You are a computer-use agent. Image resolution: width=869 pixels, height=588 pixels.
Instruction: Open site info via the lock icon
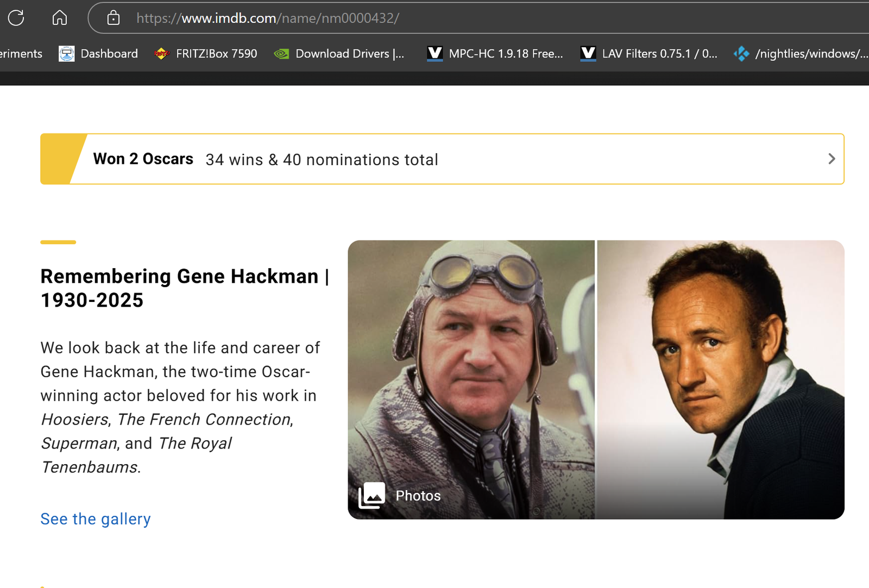point(113,18)
